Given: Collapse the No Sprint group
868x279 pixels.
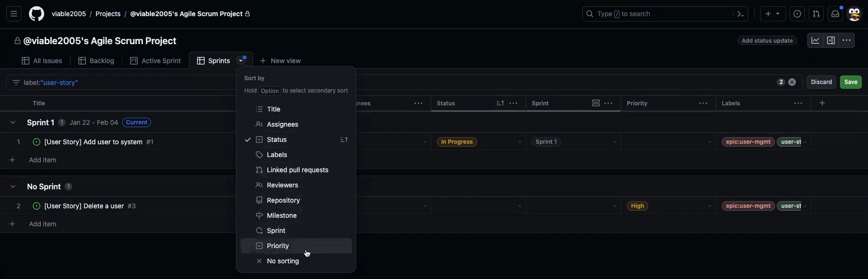Looking at the screenshot, I should coord(13,186).
